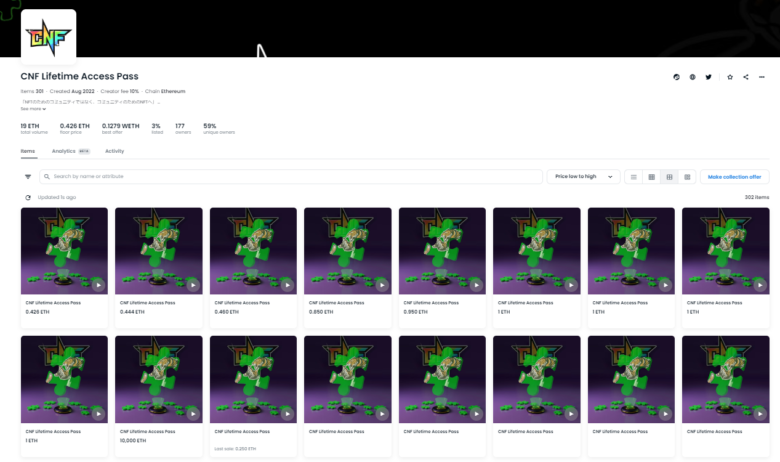Add collection to watchlist with star icon
Viewport: 780px width, 462px height.
point(730,77)
